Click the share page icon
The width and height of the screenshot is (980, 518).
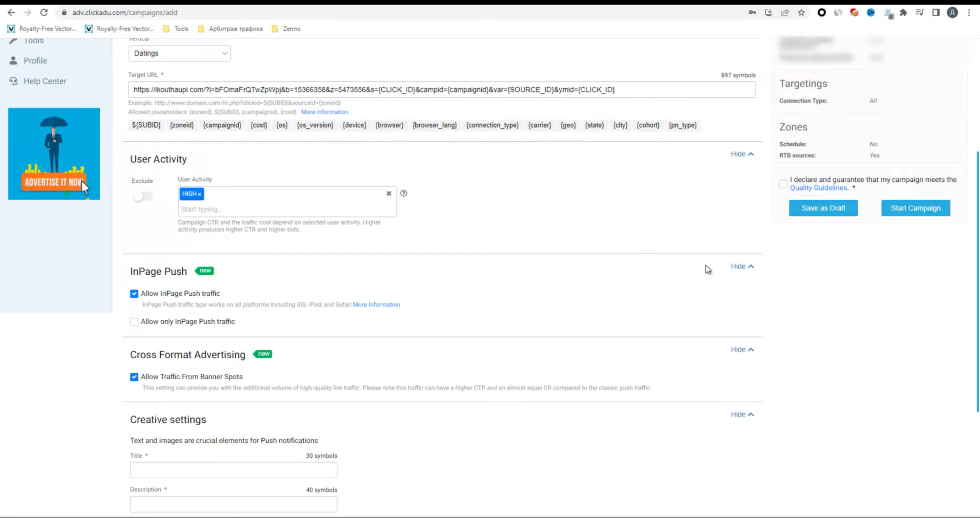pos(785,12)
